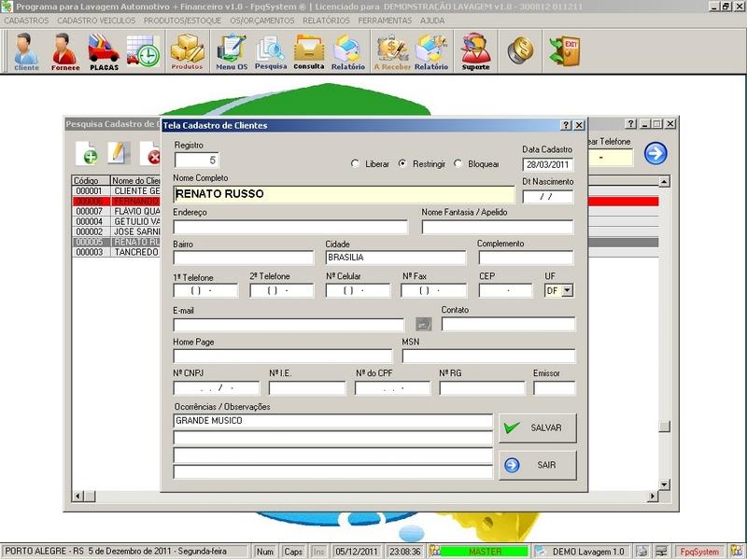Image resolution: width=747 pixels, height=560 pixels.
Task: Click the Pesquisa search icon
Action: click(x=271, y=51)
